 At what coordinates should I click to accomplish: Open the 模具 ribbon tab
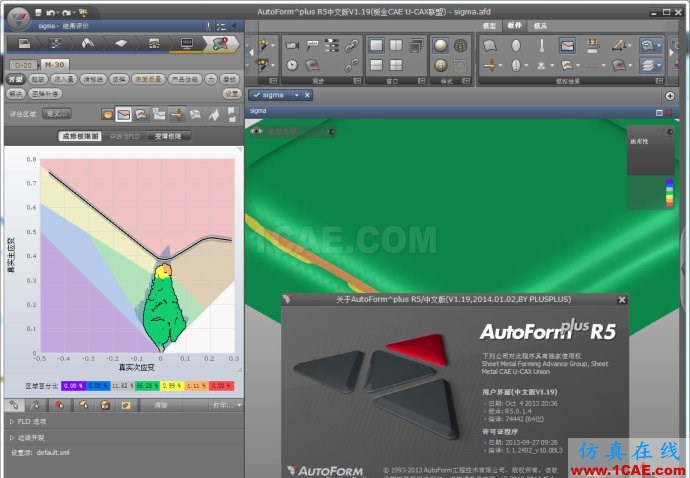540,26
